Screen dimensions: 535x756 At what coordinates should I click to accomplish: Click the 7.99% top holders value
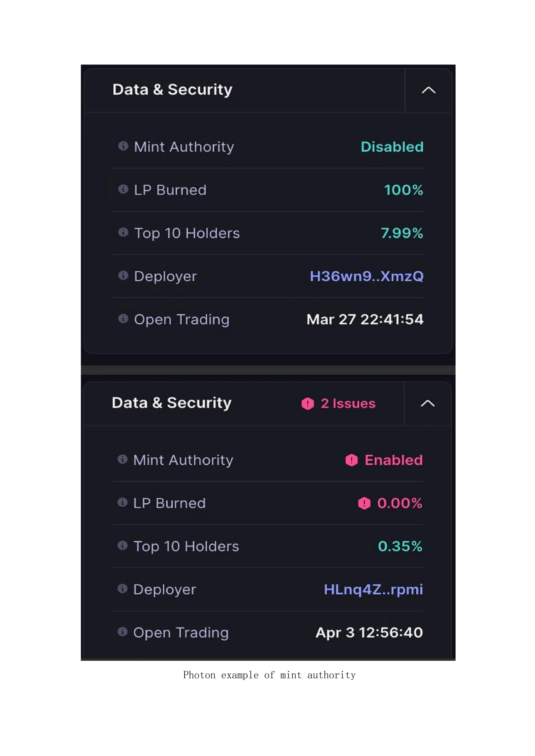click(x=402, y=233)
